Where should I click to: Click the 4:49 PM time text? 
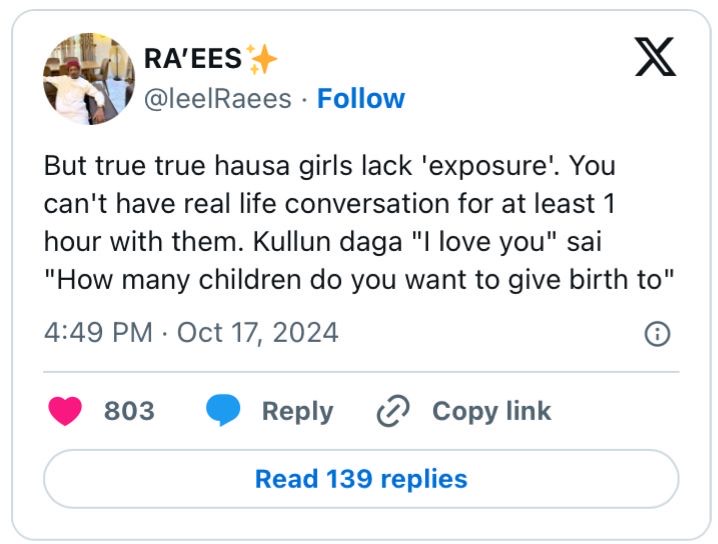(98, 332)
